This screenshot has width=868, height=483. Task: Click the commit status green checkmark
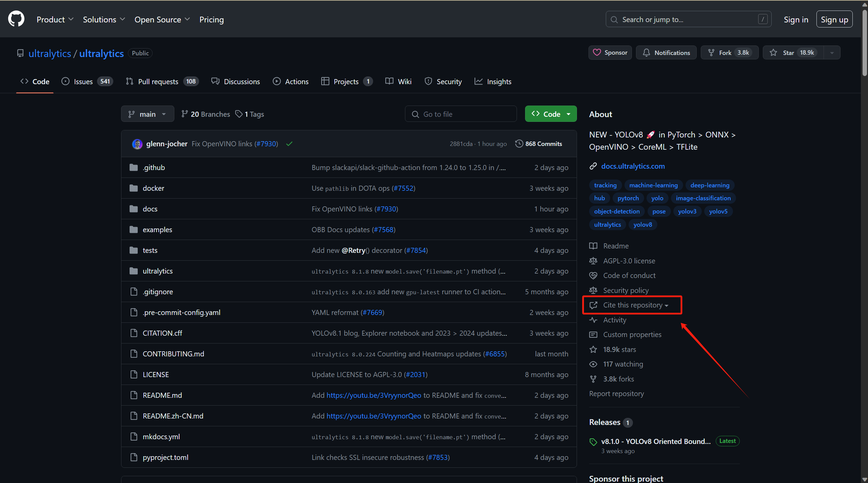[289, 144]
